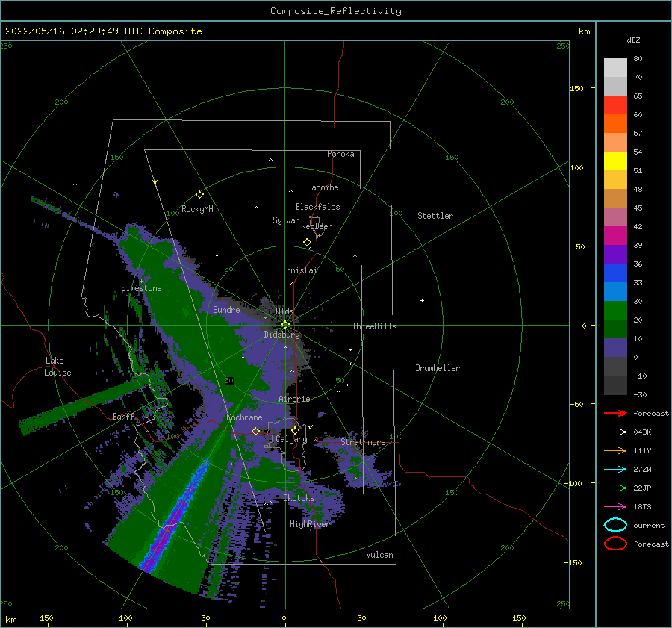Click the red forecast ellipse icon

[x=615, y=544]
